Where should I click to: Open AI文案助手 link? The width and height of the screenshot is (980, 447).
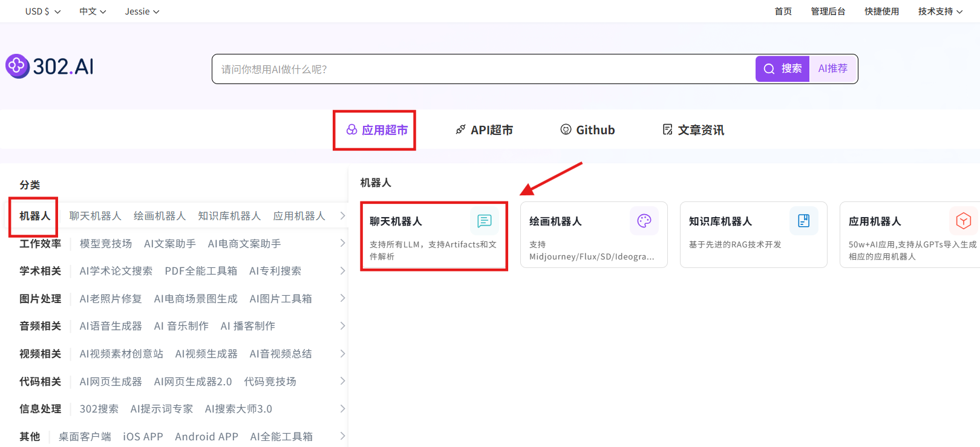pyautogui.click(x=170, y=243)
